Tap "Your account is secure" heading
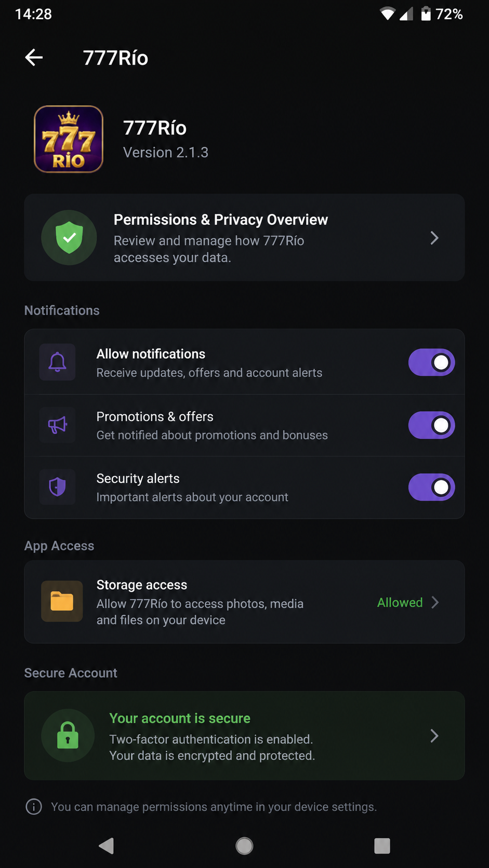 tap(180, 718)
